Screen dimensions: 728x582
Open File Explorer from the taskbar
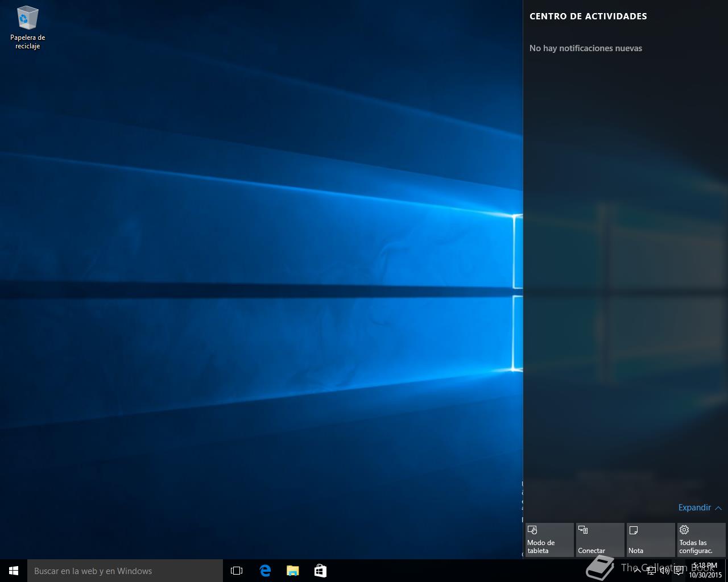pyautogui.click(x=292, y=571)
